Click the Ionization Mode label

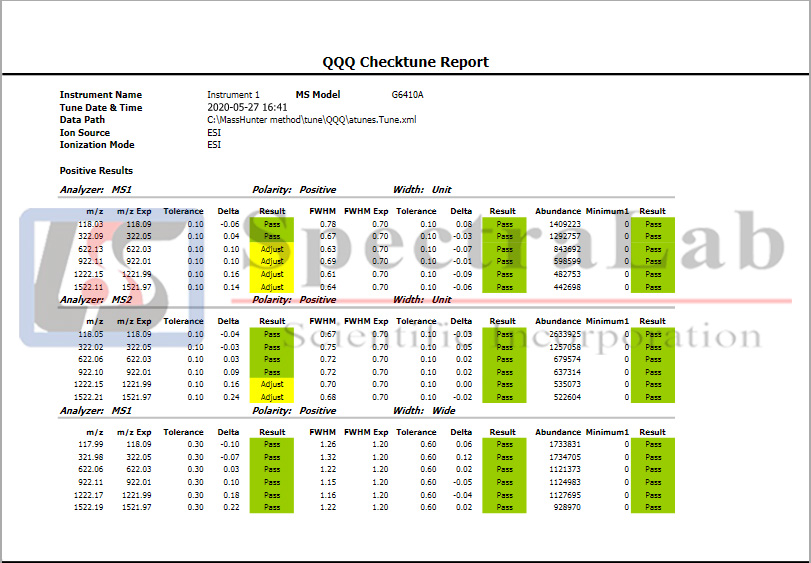(97, 145)
